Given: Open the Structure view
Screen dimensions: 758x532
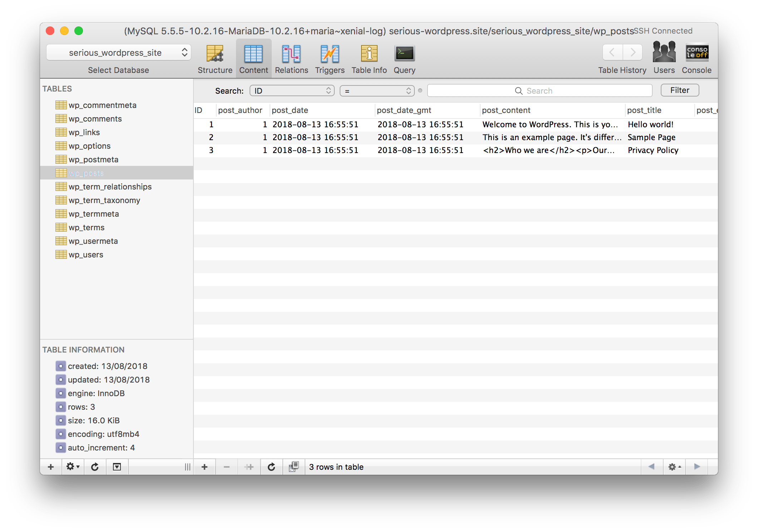Looking at the screenshot, I should 215,59.
